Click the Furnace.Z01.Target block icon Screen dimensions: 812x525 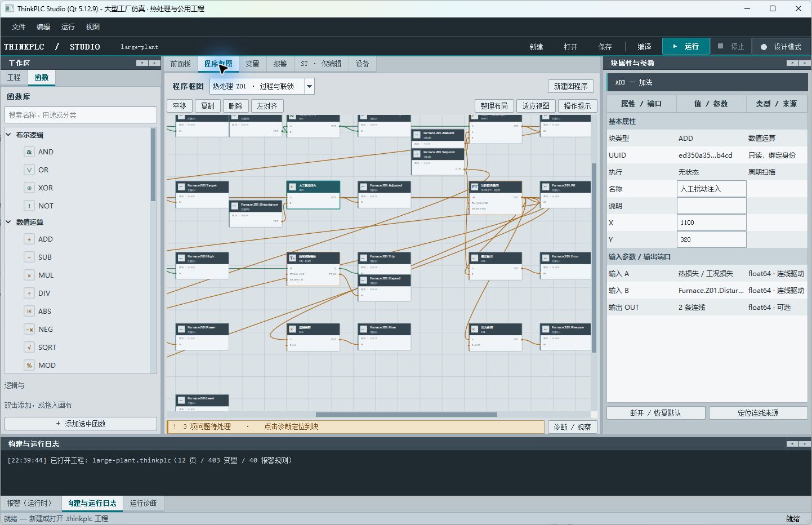point(181,186)
